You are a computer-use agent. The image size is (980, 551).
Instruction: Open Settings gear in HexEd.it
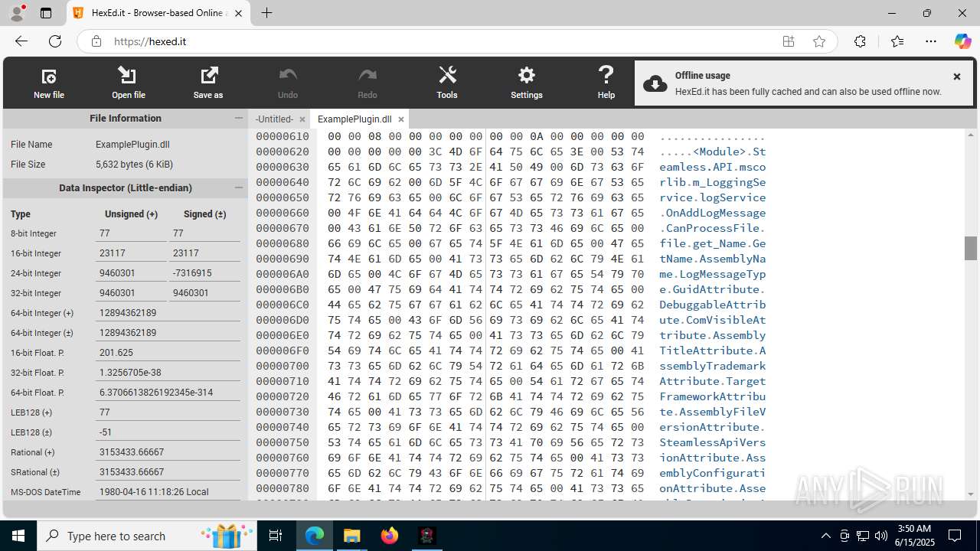527,83
